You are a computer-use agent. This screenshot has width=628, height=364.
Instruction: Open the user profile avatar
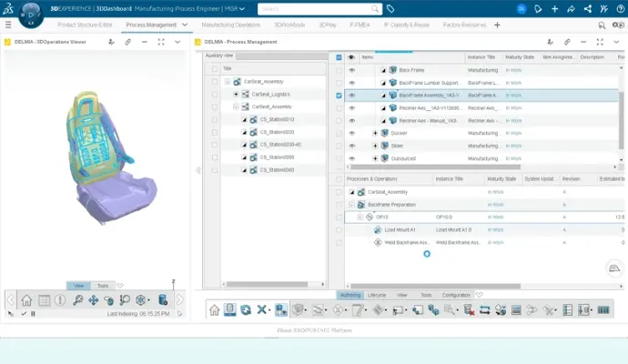[522, 8]
